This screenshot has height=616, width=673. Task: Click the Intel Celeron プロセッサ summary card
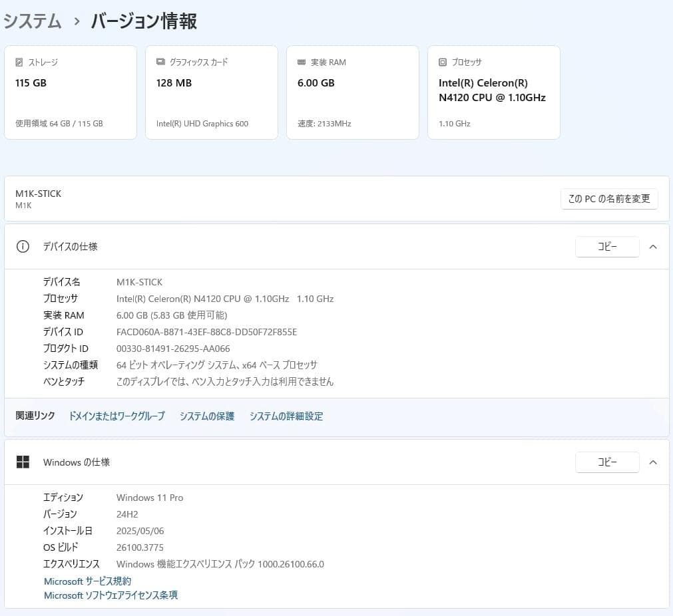click(493, 92)
